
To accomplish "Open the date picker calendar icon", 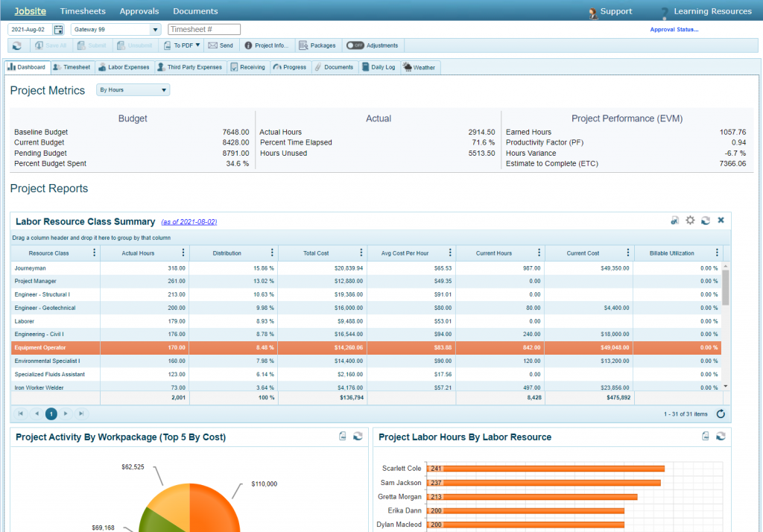I will point(59,28).
